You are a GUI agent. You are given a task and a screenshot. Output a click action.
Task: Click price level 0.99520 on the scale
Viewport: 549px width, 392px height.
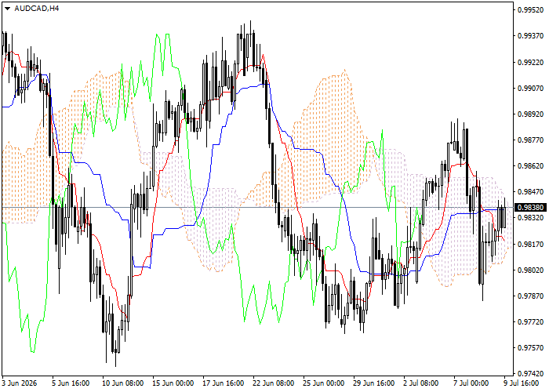tap(530, 10)
